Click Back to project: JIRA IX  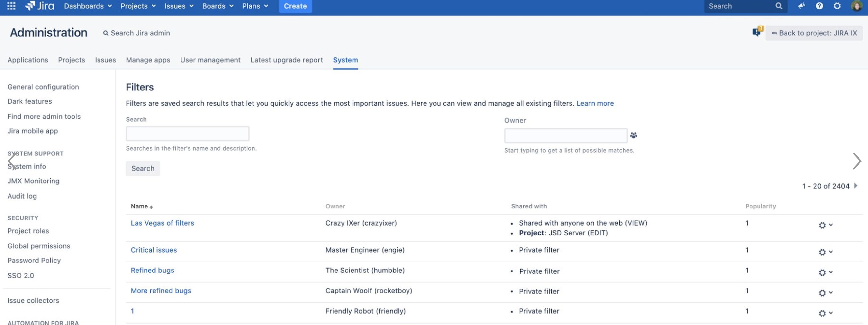814,33
